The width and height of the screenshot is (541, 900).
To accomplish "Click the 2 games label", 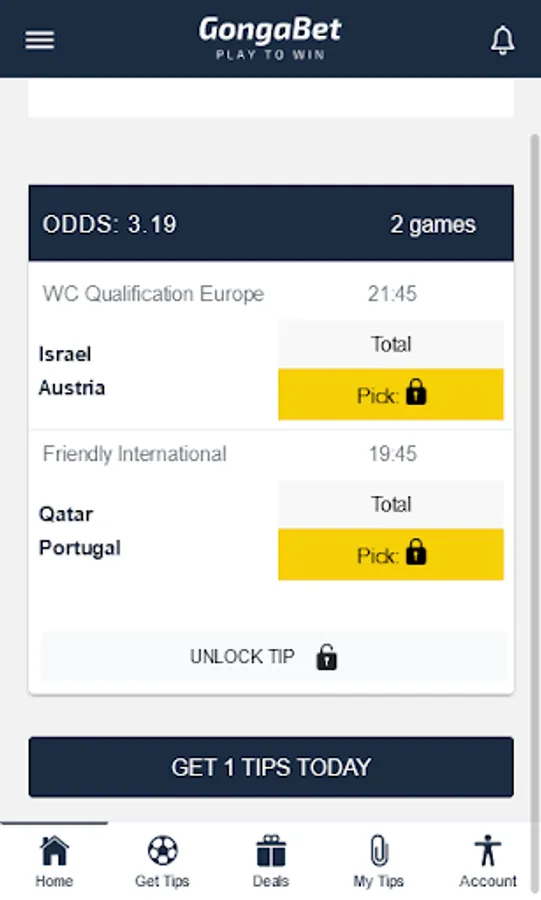I will click(x=433, y=224).
